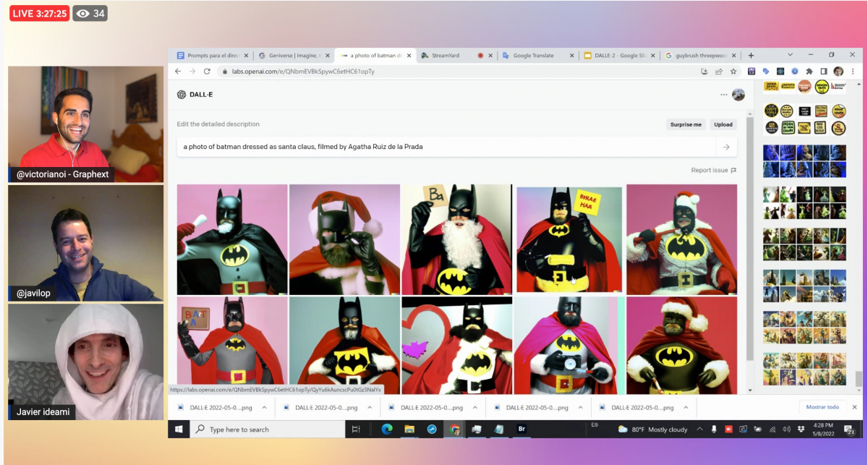Switch to the StreamYard tab
The height and width of the screenshot is (465, 868).
coord(445,56)
